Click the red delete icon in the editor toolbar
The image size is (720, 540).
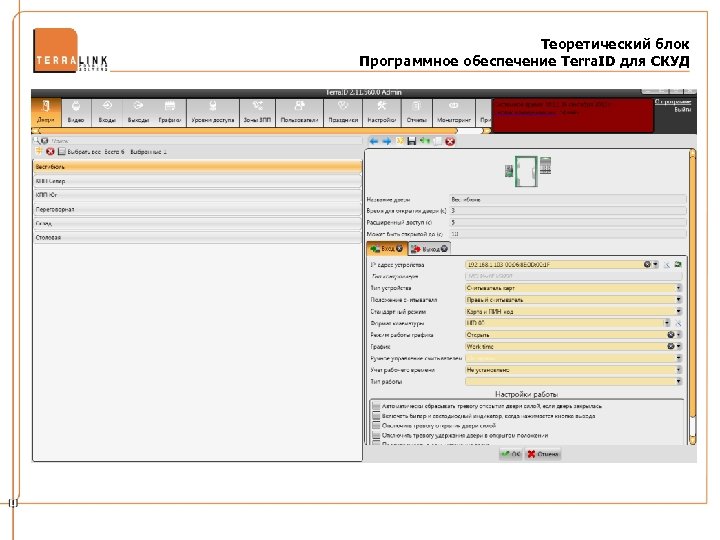coord(450,141)
